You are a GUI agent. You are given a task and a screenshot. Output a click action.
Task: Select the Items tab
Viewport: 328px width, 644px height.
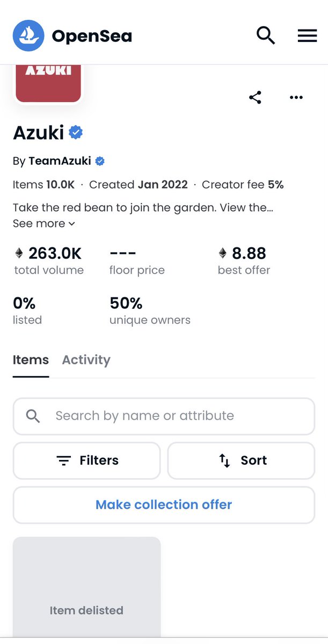(x=31, y=360)
